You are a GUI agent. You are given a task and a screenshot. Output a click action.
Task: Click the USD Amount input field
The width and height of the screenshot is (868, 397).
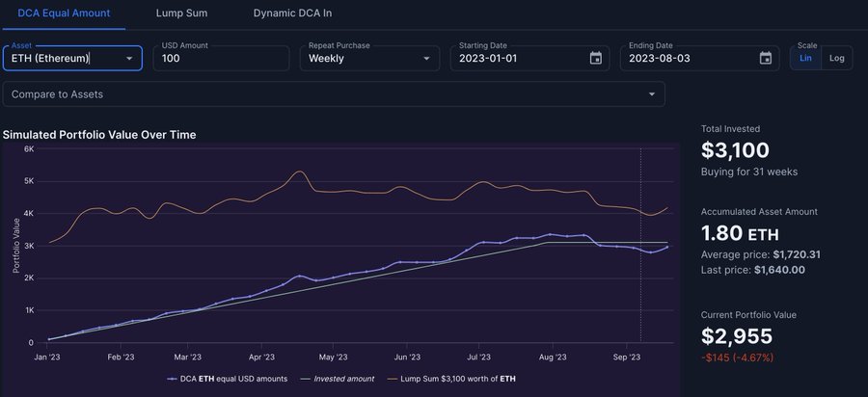[x=221, y=59]
